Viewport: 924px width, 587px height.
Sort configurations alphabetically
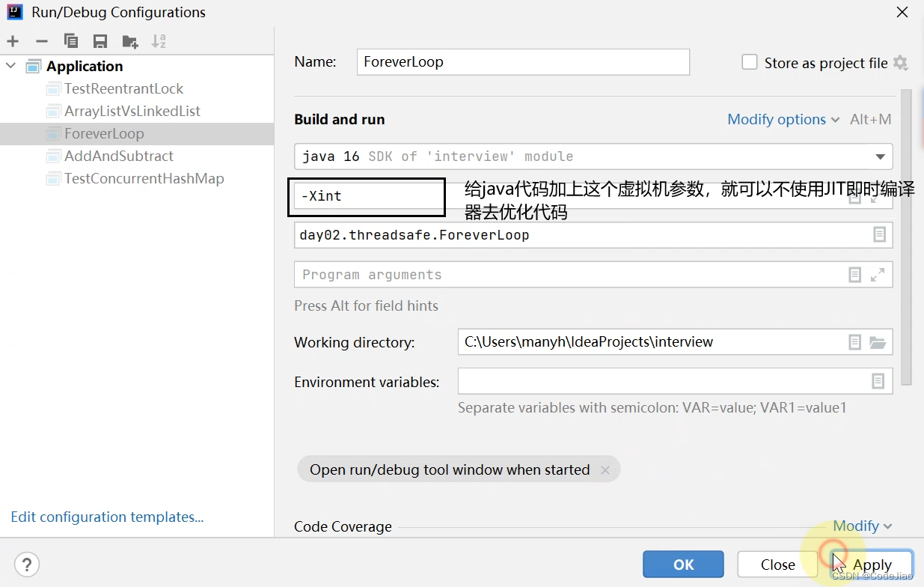point(159,41)
